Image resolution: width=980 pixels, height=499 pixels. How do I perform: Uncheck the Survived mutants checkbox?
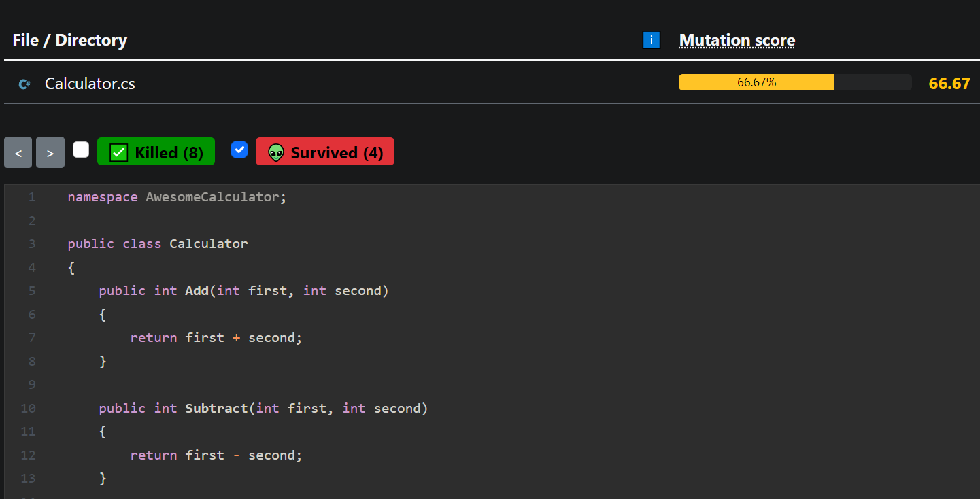point(239,150)
